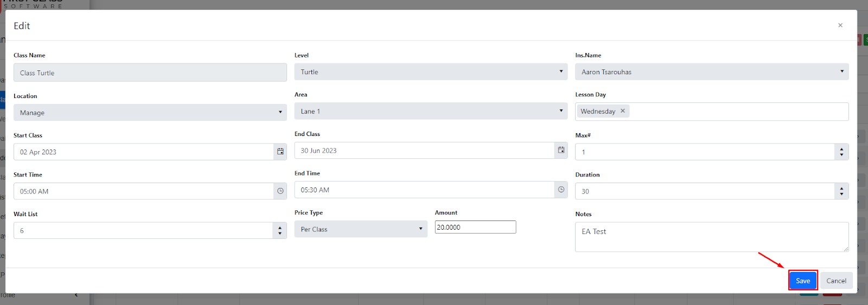
Task: Open the Start Class calendar picker icon
Action: tap(280, 152)
